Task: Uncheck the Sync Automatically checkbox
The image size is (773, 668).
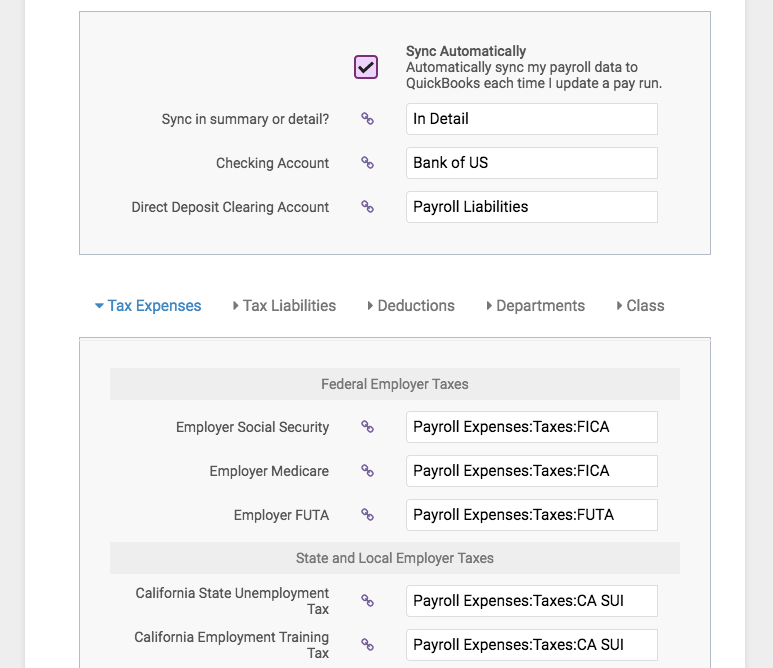Action: (366, 67)
